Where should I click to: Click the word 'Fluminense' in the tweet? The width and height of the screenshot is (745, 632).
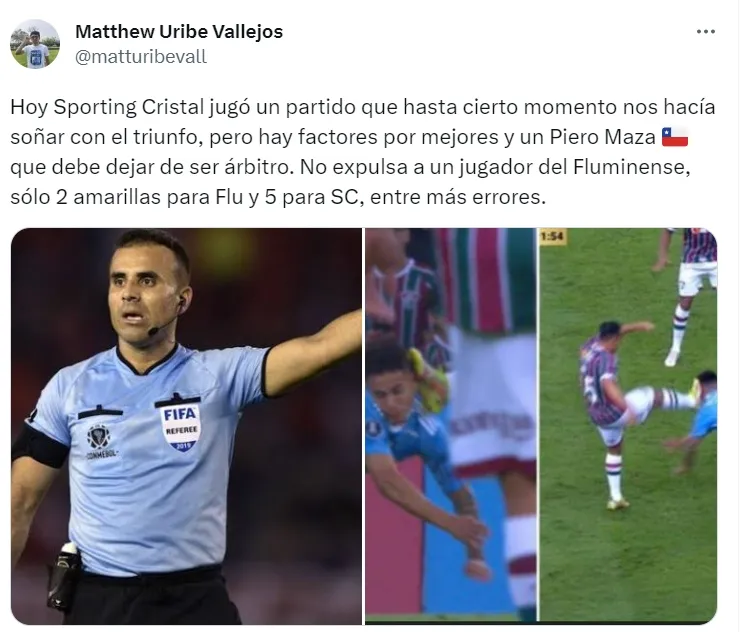pos(631,167)
